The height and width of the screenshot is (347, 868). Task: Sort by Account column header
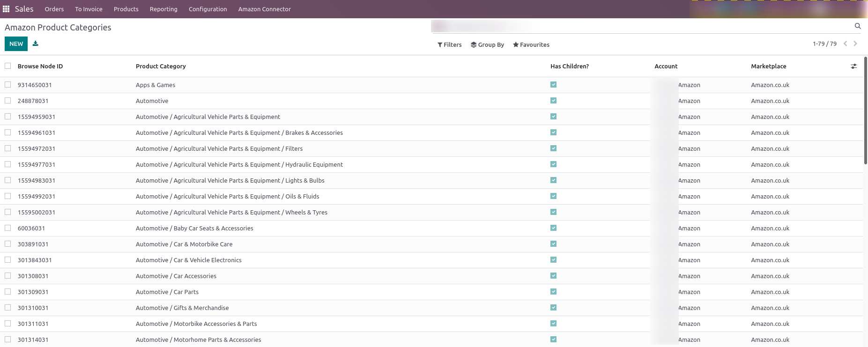coord(666,66)
